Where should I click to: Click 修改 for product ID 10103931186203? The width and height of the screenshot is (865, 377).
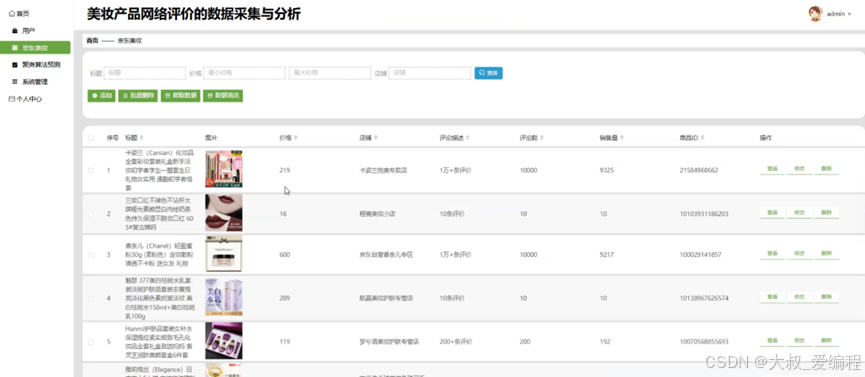click(x=799, y=213)
